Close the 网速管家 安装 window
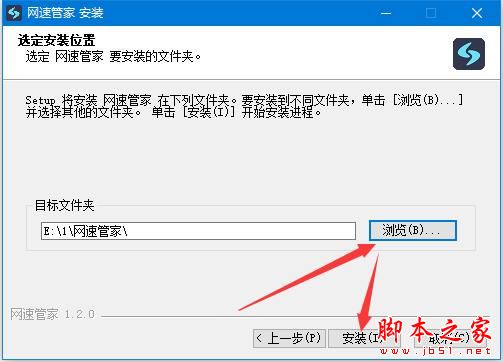This screenshot has width=503, height=362. [x=477, y=13]
